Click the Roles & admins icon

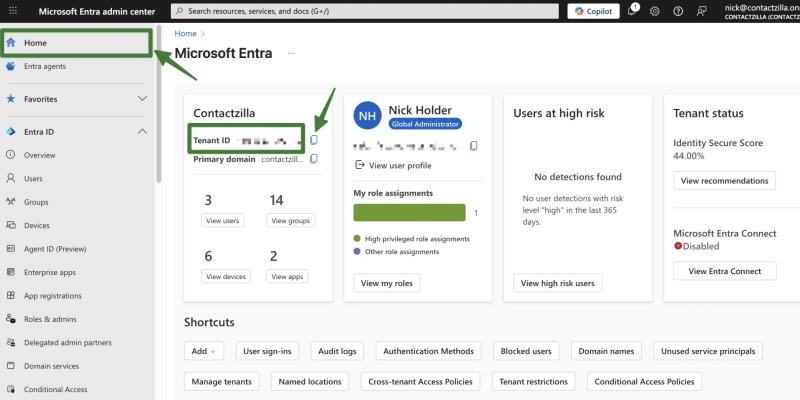(11, 319)
